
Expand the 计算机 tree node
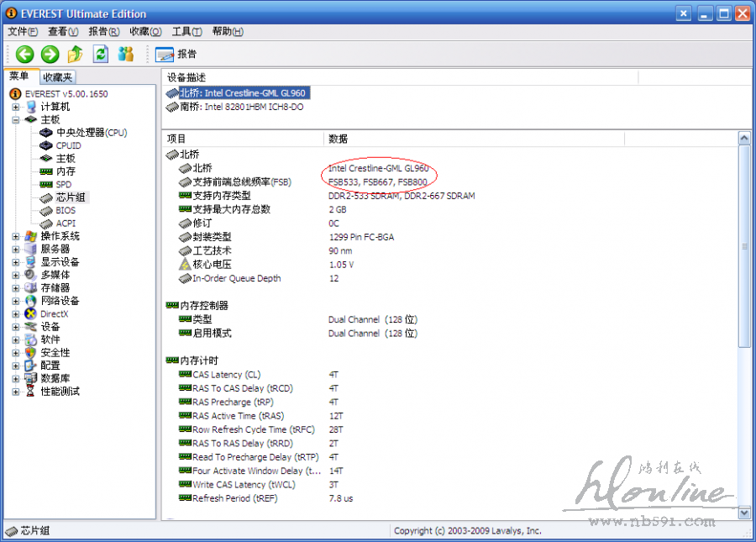(16, 107)
